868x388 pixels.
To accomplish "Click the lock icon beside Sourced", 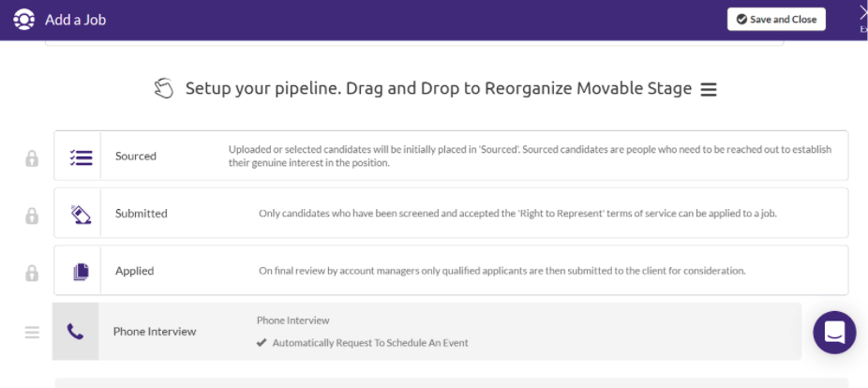I will pos(32,158).
